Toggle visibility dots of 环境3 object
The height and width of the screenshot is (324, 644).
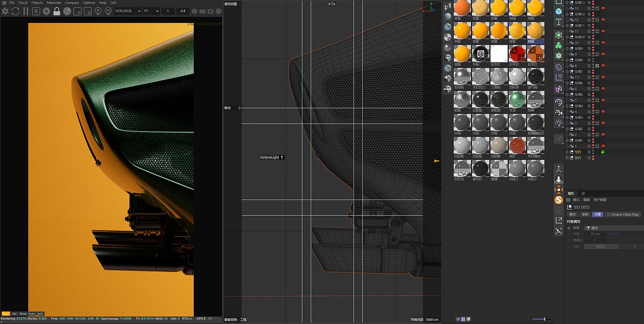click(x=593, y=117)
